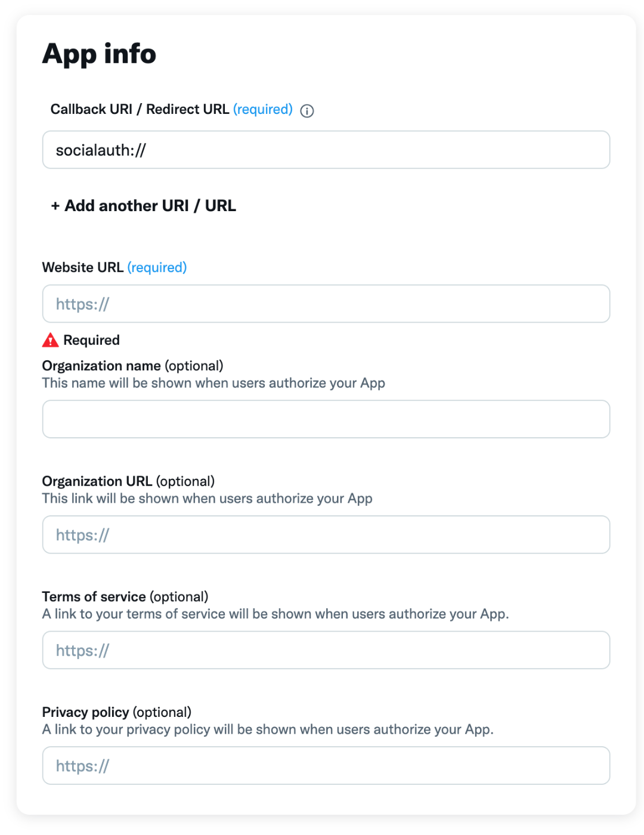Click blue (required) text next to Callback URI
Image resolution: width=644 pixels, height=835 pixels.
(x=263, y=110)
